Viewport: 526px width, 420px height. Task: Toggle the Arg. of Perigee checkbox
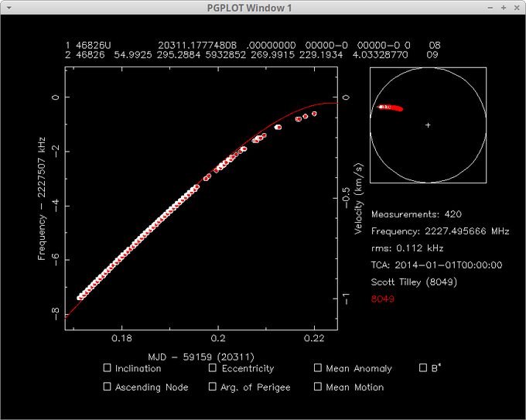click(x=213, y=387)
